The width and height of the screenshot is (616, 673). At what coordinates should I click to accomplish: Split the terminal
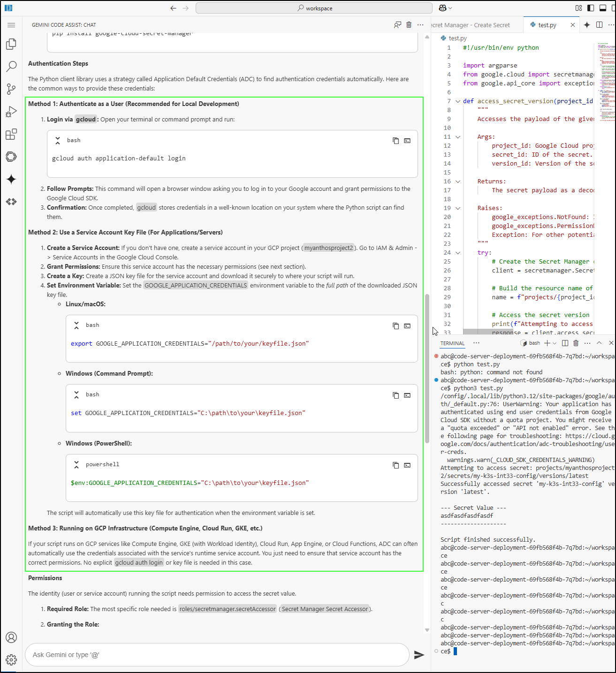[565, 343]
